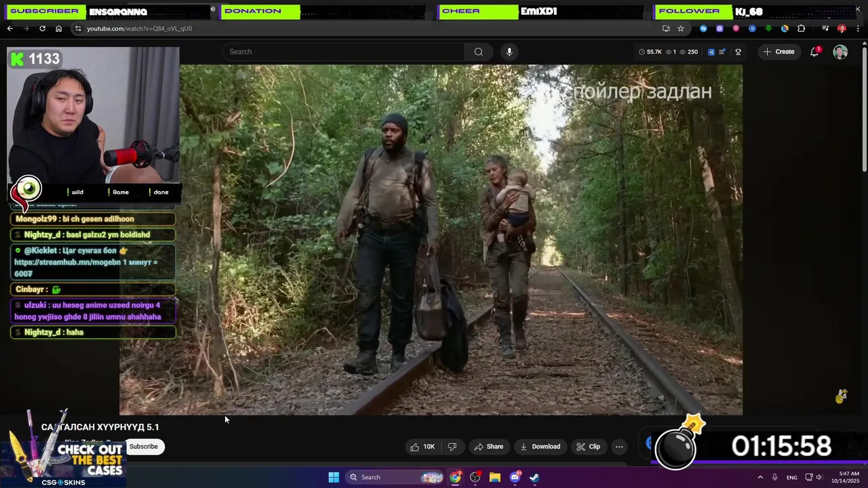Open the list icon with blue dot
Image resolution: width=868 pixels, height=488 pixels.
click(x=723, y=52)
